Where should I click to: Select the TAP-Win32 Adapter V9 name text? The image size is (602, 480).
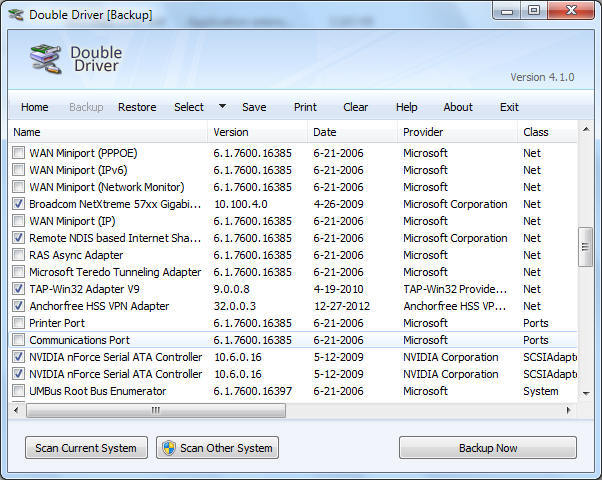click(x=84, y=289)
